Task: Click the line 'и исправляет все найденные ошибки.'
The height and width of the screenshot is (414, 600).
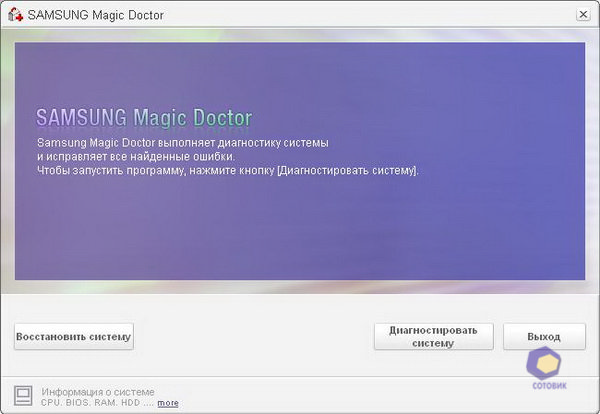Action: (136, 156)
